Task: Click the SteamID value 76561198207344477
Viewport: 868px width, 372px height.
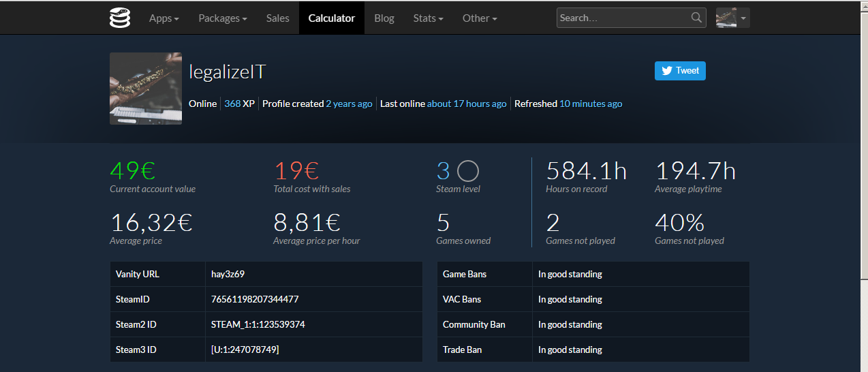Action: pyautogui.click(x=255, y=299)
